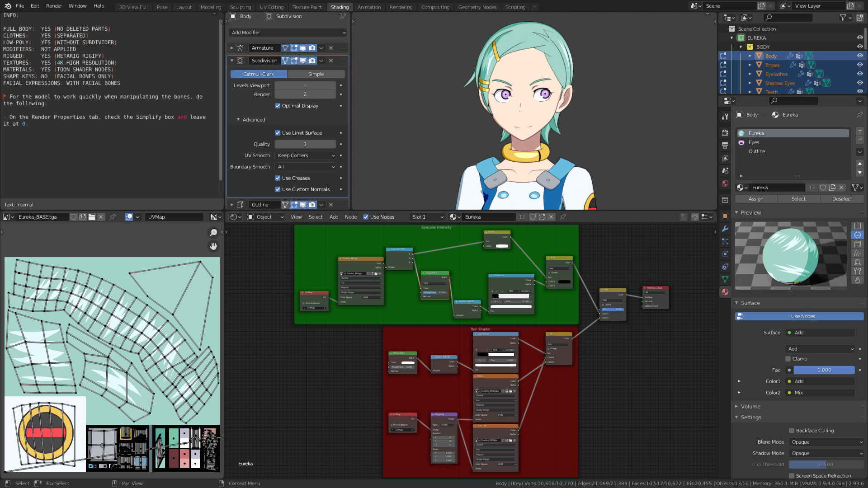Open the Object properties tab
Image resolution: width=868 pixels, height=488 pixels.
click(725, 216)
